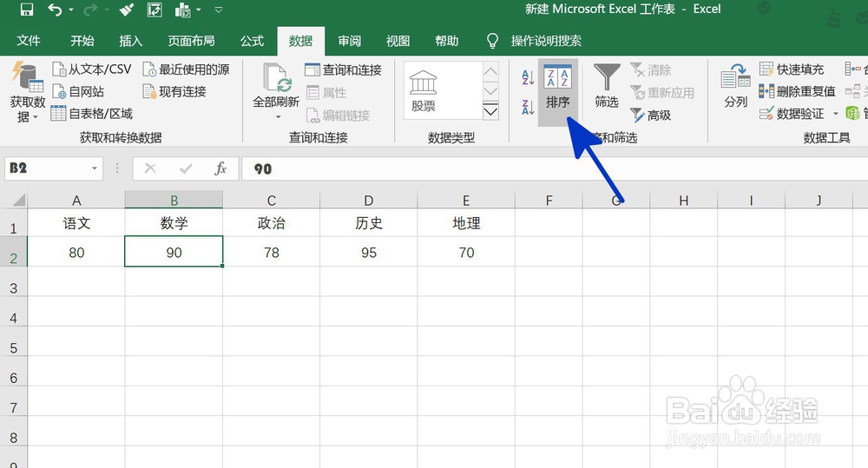Import data 自网站

[78, 91]
